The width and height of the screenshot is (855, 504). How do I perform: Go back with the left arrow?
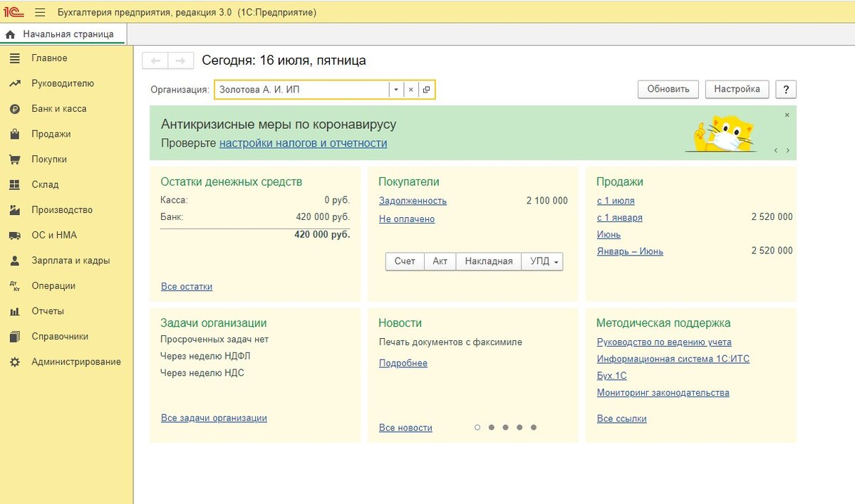click(x=155, y=61)
